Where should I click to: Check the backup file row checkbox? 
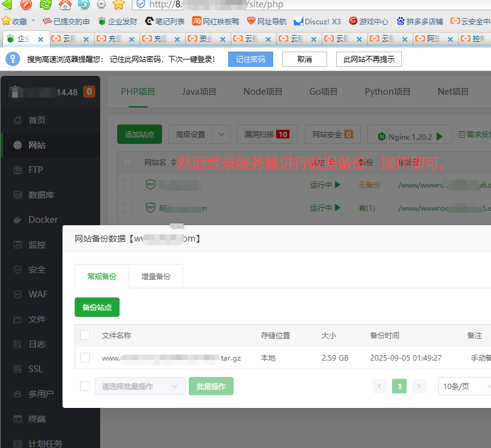(85, 358)
